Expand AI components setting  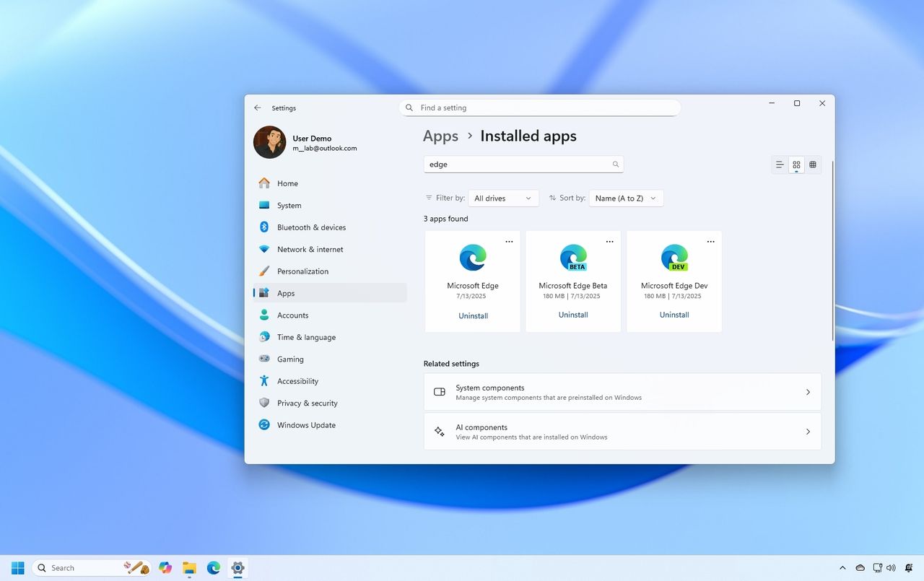622,432
